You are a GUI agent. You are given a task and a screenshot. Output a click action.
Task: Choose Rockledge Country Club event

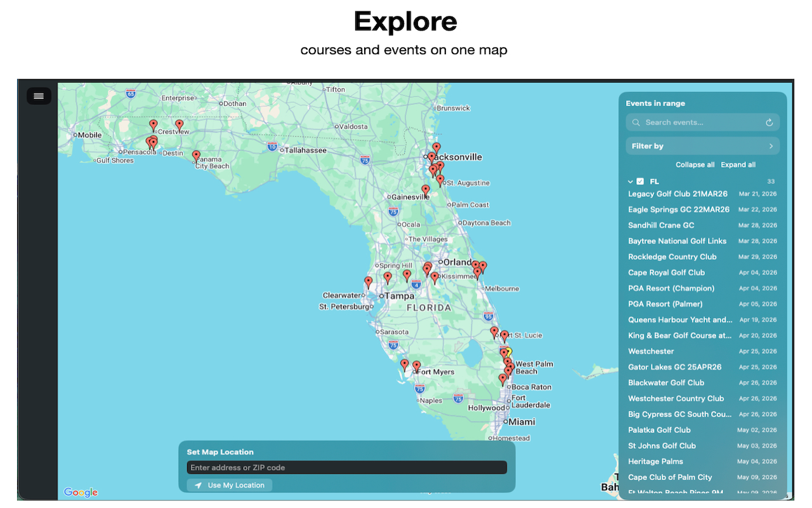pos(702,257)
